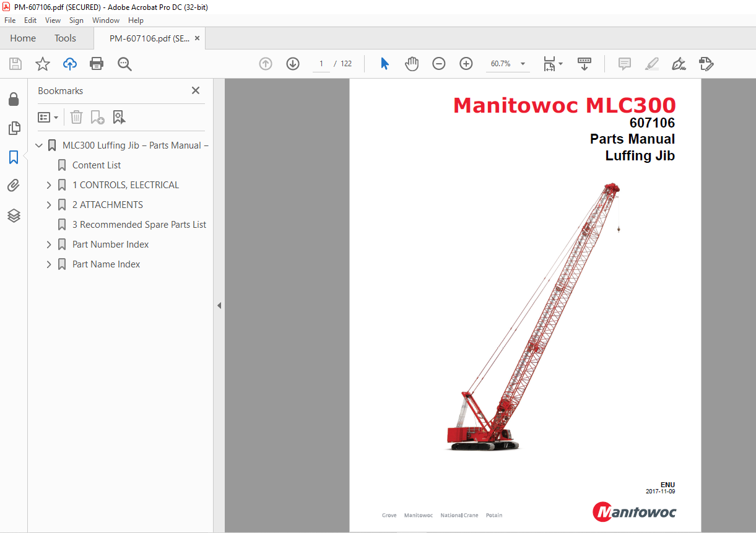Open the Layers panel in sidebar
Viewport: 756px width, 533px height.
[14, 215]
